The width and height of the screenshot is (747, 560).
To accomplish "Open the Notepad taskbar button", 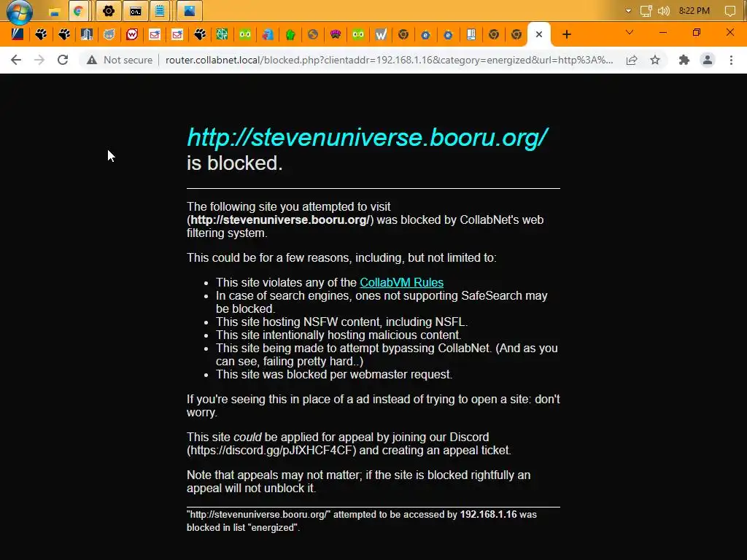I will pyautogui.click(x=160, y=11).
